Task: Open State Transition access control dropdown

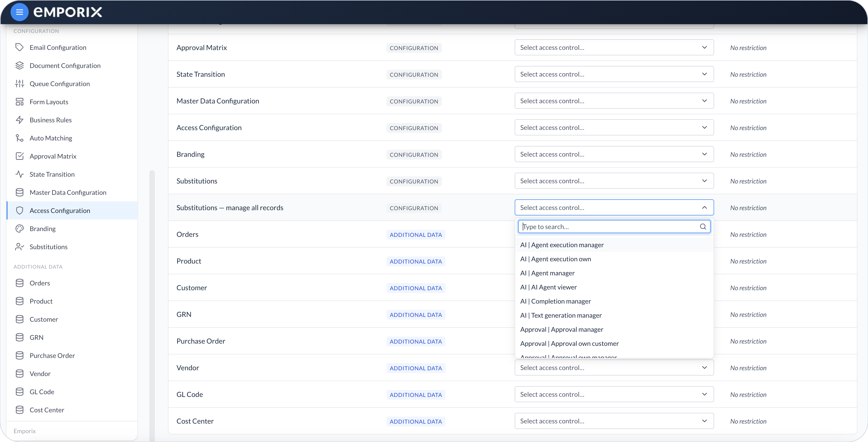Action: 614,74
